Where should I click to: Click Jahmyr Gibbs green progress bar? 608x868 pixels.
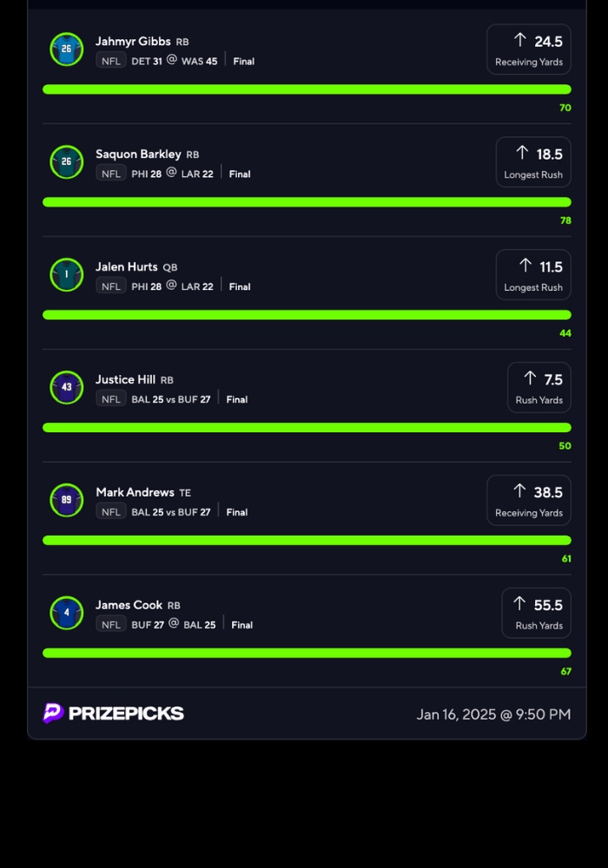307,89
